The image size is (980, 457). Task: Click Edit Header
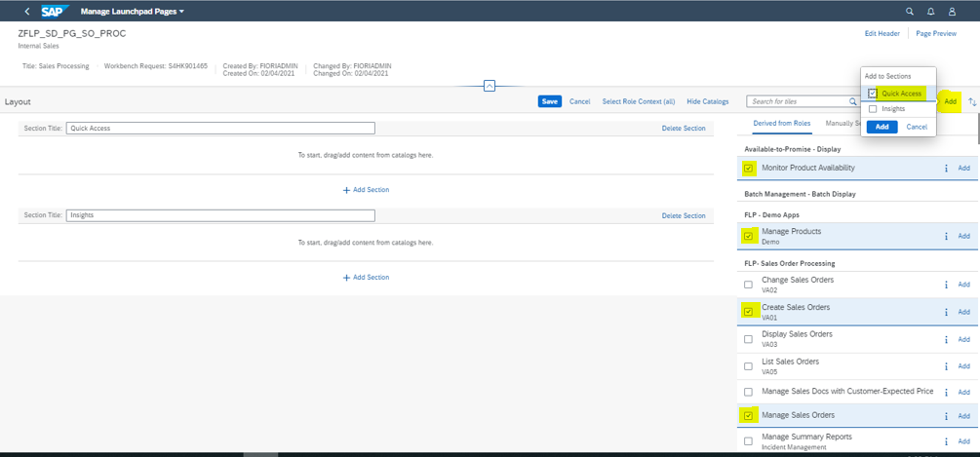click(882, 34)
